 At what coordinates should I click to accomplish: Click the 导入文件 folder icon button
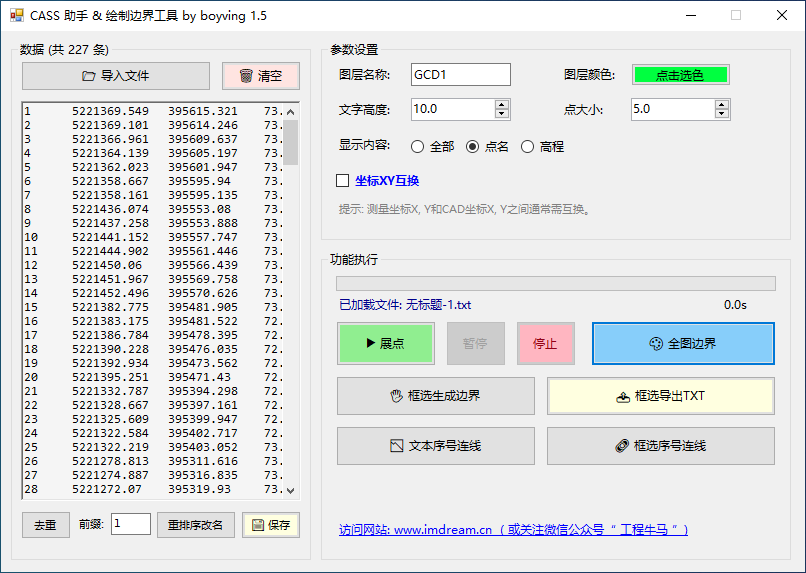point(116,76)
